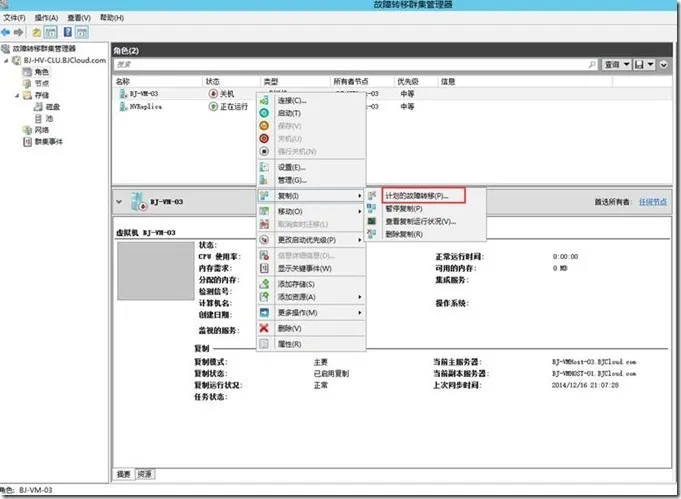Click the magnifier icon in the search box
This screenshot has width=681, height=499.
click(x=592, y=64)
